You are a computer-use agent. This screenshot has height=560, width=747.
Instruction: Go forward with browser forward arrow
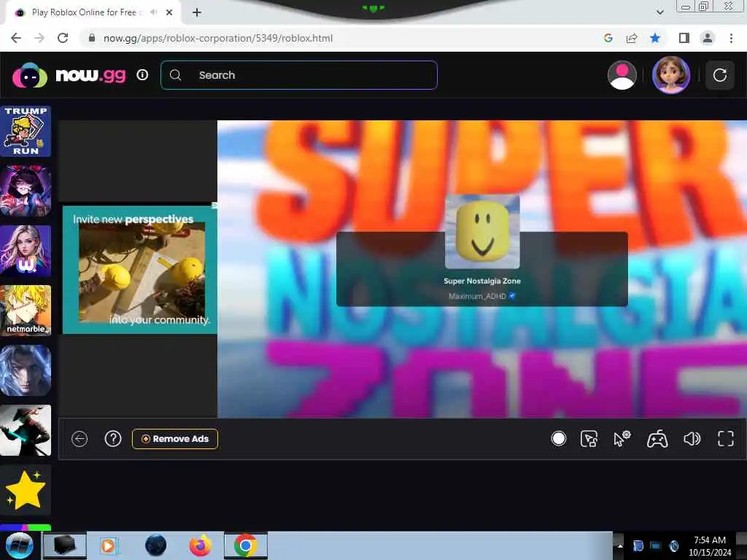(39, 38)
